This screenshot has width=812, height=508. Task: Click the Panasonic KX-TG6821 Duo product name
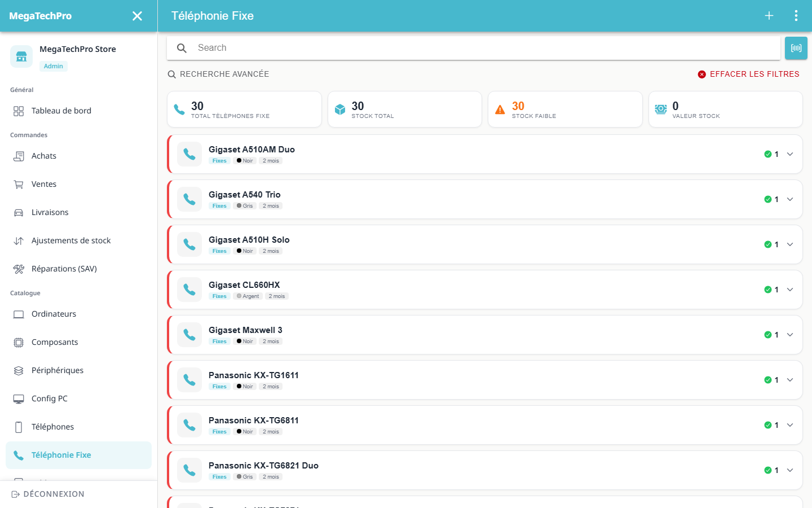coord(263,466)
